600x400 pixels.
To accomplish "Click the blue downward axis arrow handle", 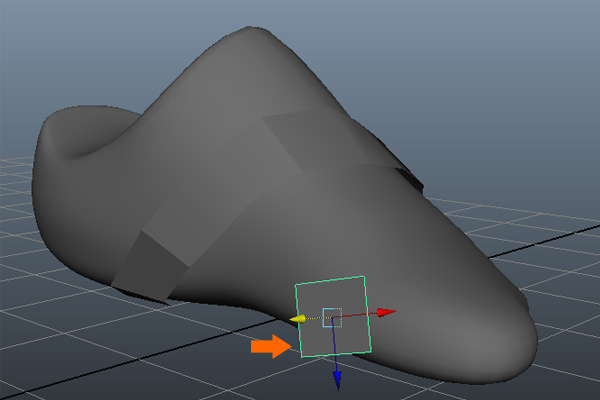I will [x=337, y=380].
